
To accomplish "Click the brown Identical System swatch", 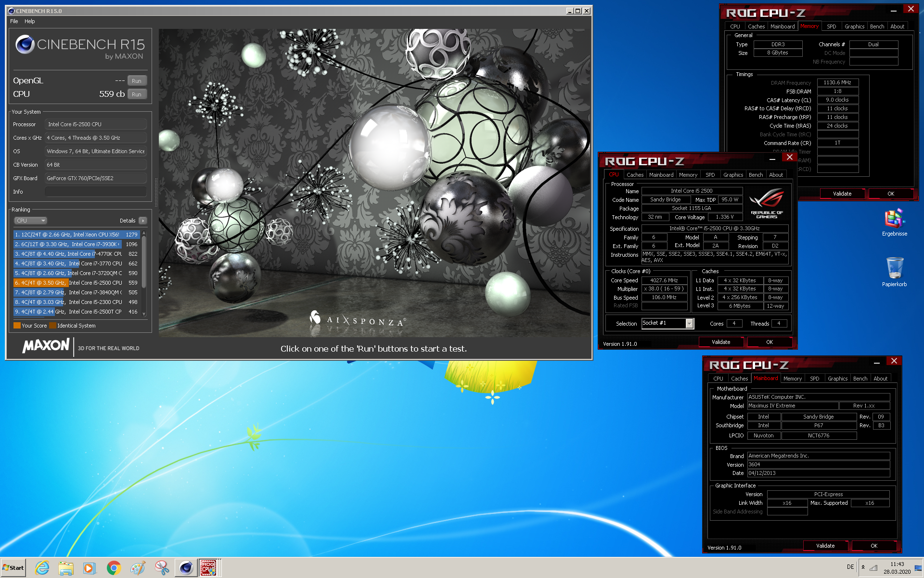I will 52,326.
